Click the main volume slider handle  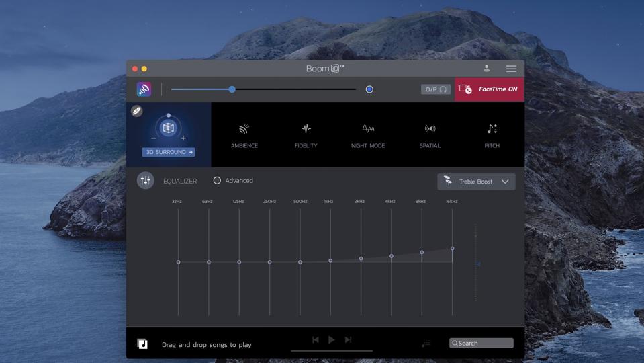coord(232,89)
